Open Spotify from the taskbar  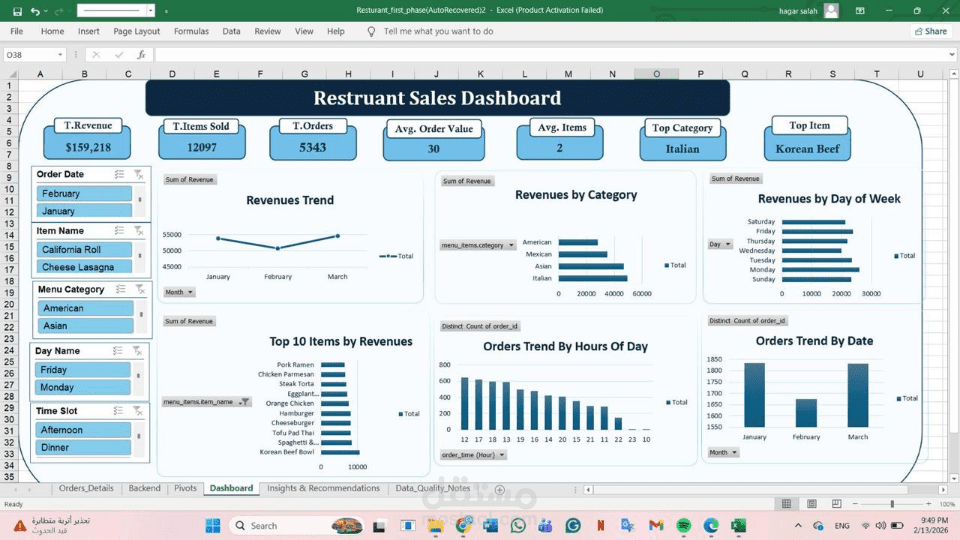pyautogui.click(x=684, y=525)
